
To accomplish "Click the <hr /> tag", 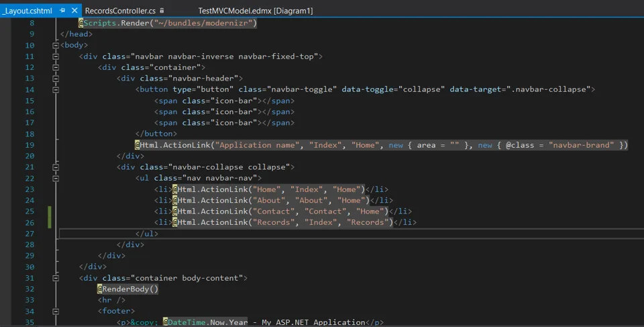I will click(111, 300).
